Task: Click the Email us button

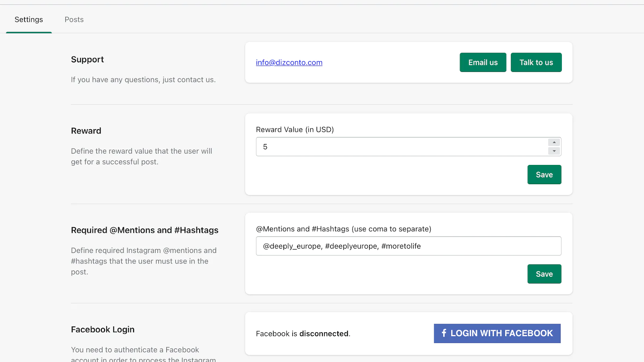Action: 483,62
